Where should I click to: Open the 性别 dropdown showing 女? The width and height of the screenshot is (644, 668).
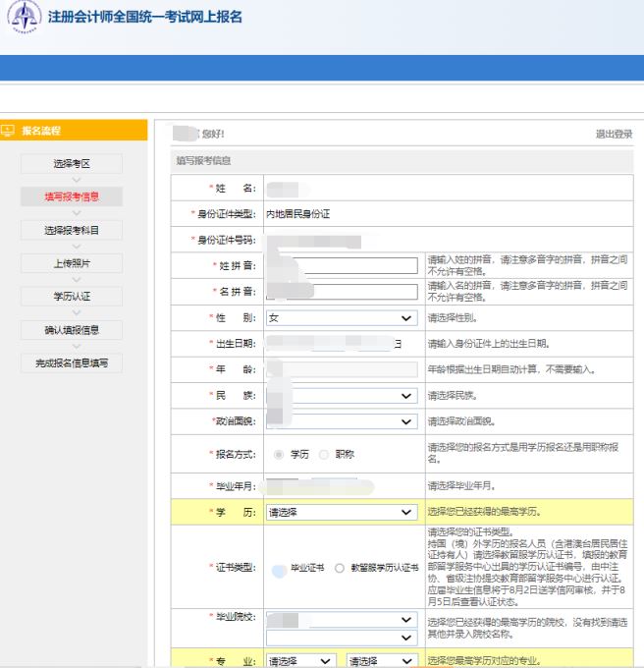click(x=341, y=318)
